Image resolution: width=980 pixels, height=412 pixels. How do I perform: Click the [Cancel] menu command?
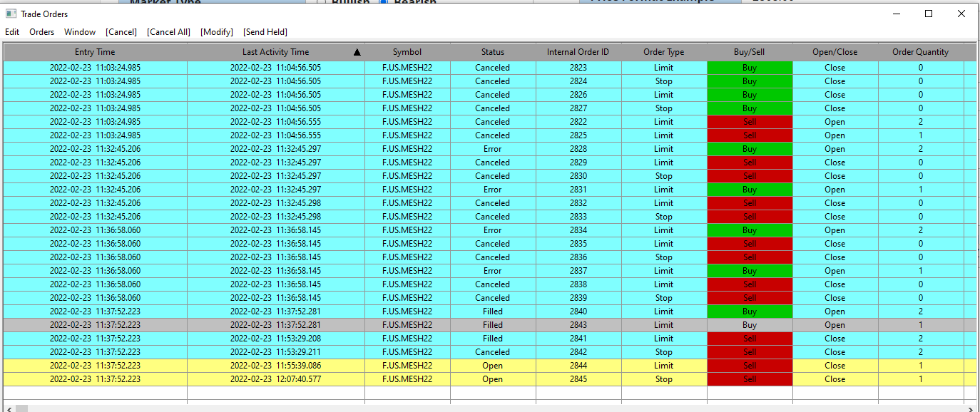tap(121, 32)
